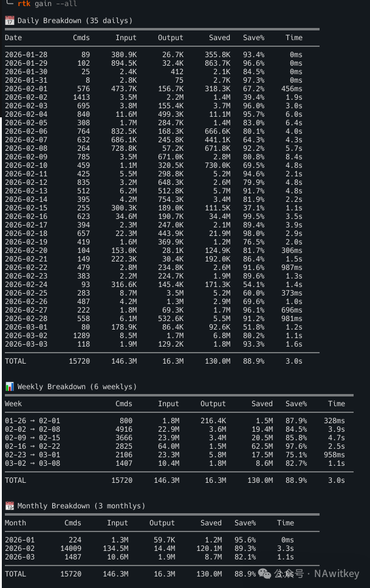Click the output value 245.8K
Screen dimensions: 370x588
(x=171, y=140)
